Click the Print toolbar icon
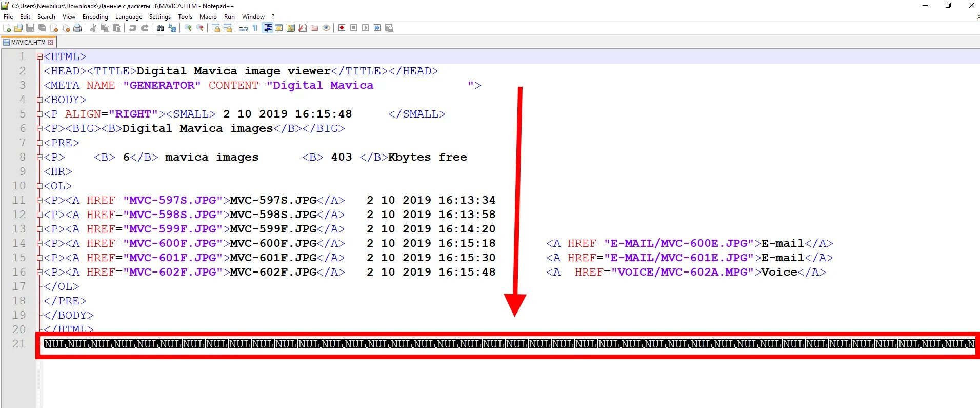The image size is (980, 408). (77, 28)
